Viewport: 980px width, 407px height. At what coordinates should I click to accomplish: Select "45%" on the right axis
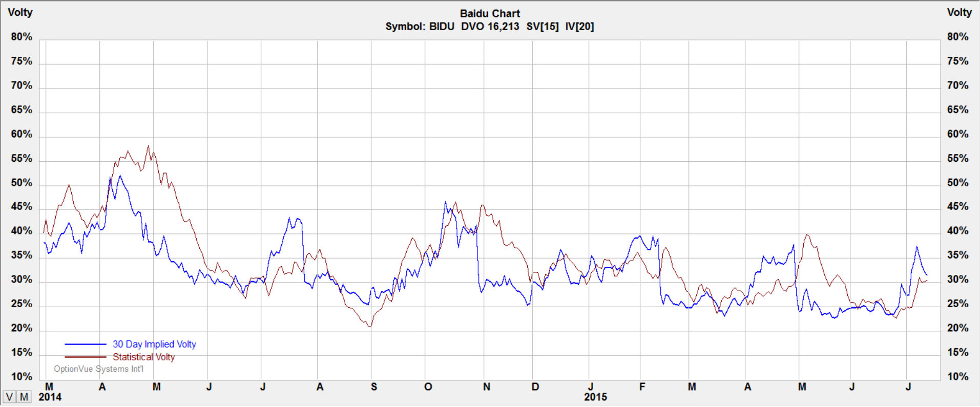click(958, 207)
